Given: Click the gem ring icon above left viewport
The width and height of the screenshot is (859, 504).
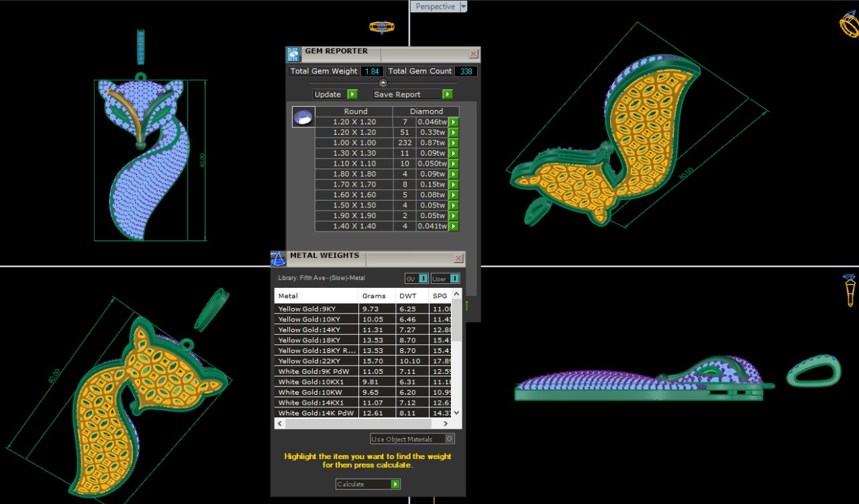Looking at the screenshot, I should coord(381,27).
